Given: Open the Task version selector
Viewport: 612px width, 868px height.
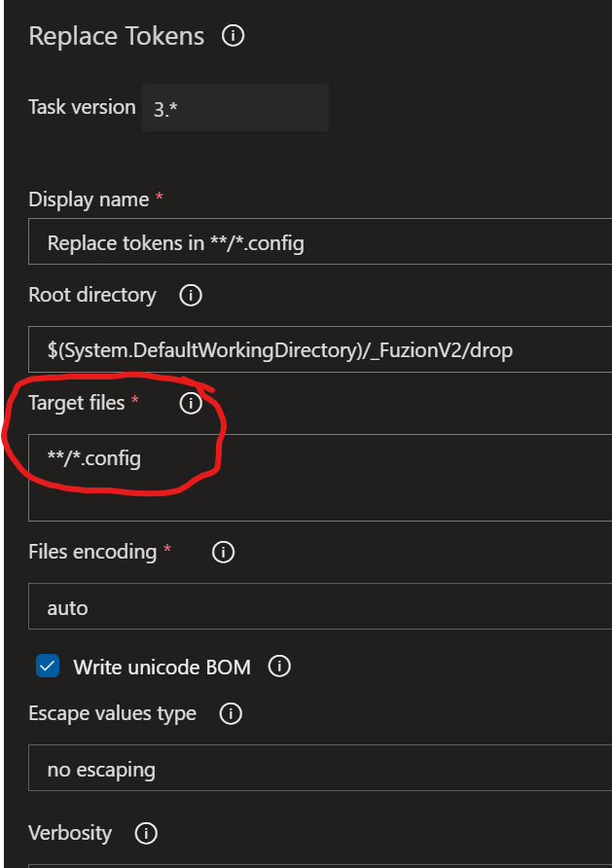Looking at the screenshot, I should tap(234, 107).
